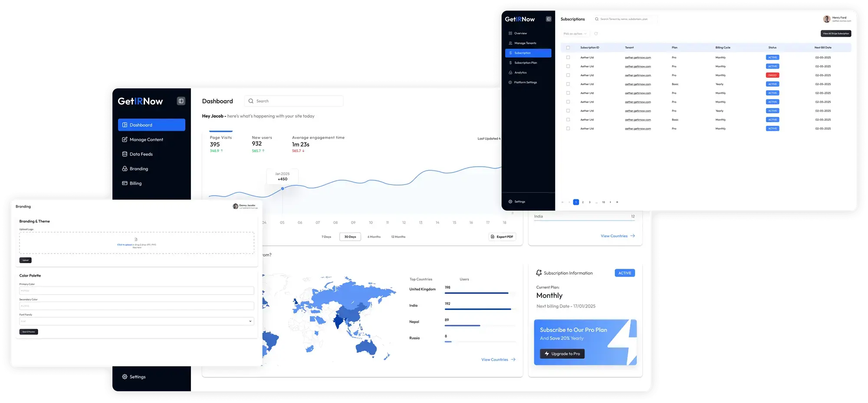Click the file upload icon in logo dropzone
This screenshot has width=868, height=403.
(x=136, y=239)
